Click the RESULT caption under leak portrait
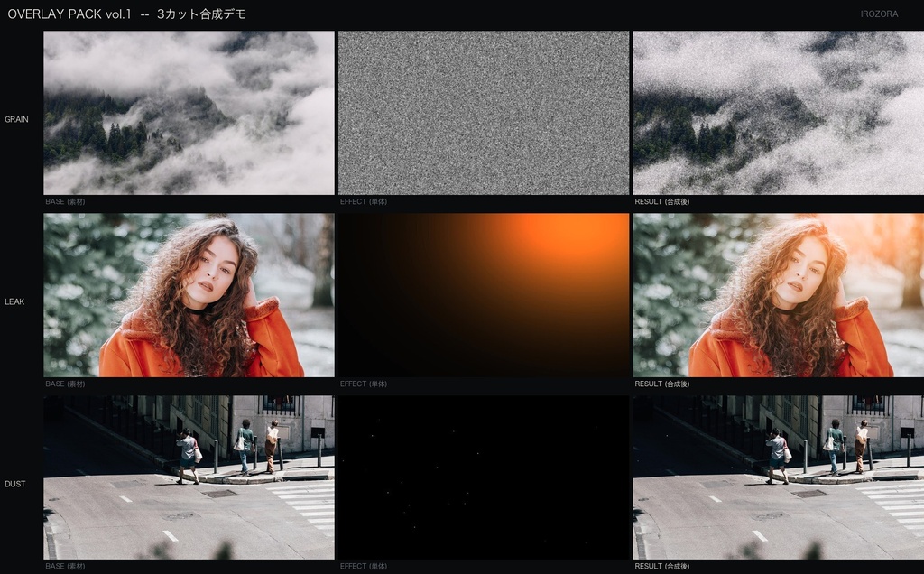 [661, 384]
